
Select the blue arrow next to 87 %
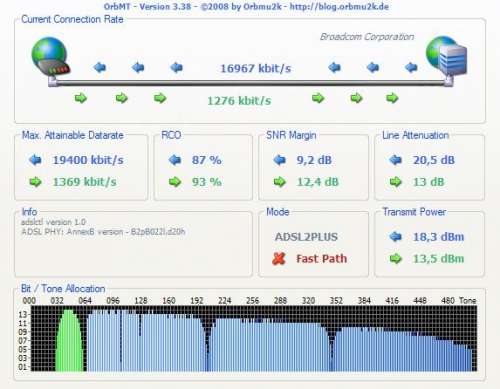click(x=175, y=160)
